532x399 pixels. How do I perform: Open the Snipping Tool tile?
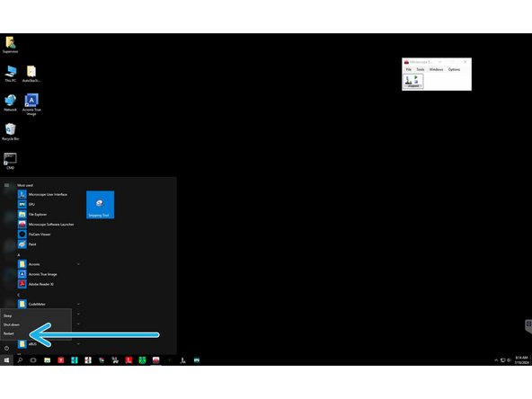pos(100,205)
